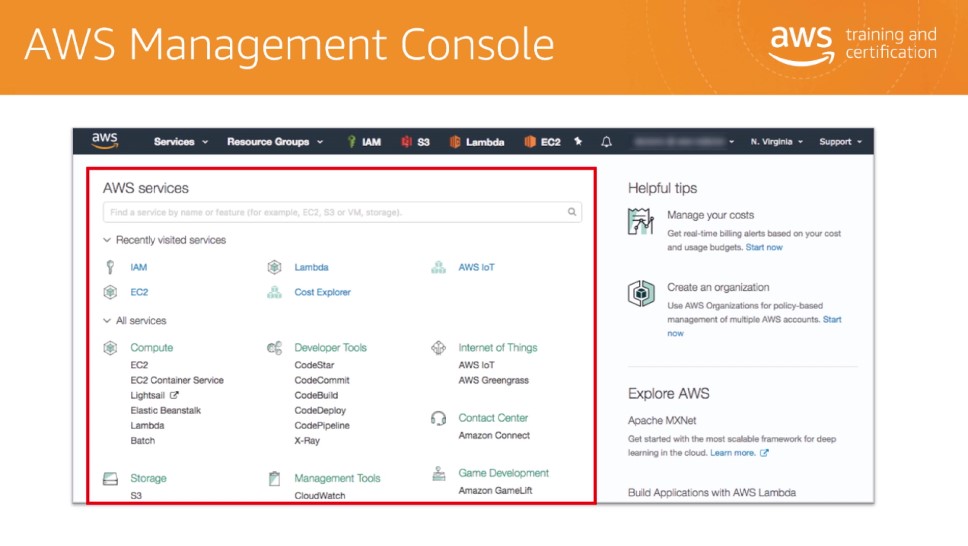Click the Developer Tools category icon
The width and height of the screenshot is (968, 546).
point(274,348)
